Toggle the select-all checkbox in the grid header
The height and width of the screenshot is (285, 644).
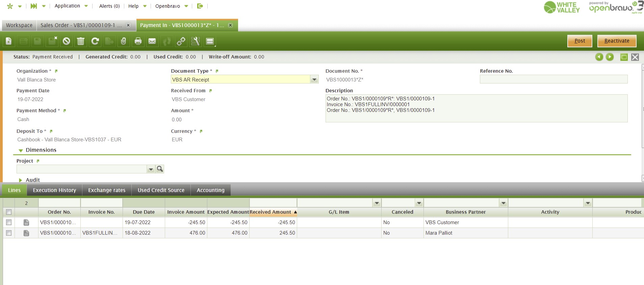coord(9,212)
